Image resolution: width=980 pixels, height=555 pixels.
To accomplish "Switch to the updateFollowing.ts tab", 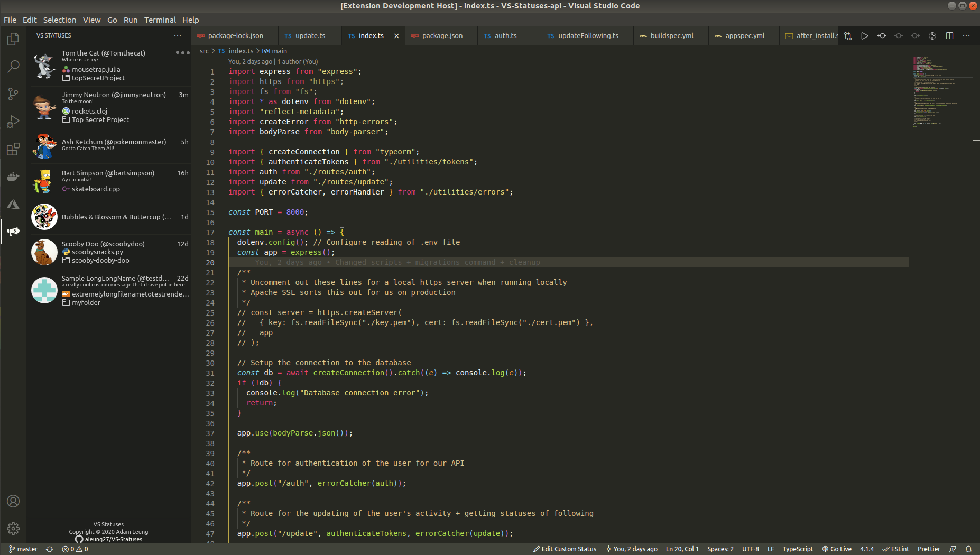I will pos(588,36).
